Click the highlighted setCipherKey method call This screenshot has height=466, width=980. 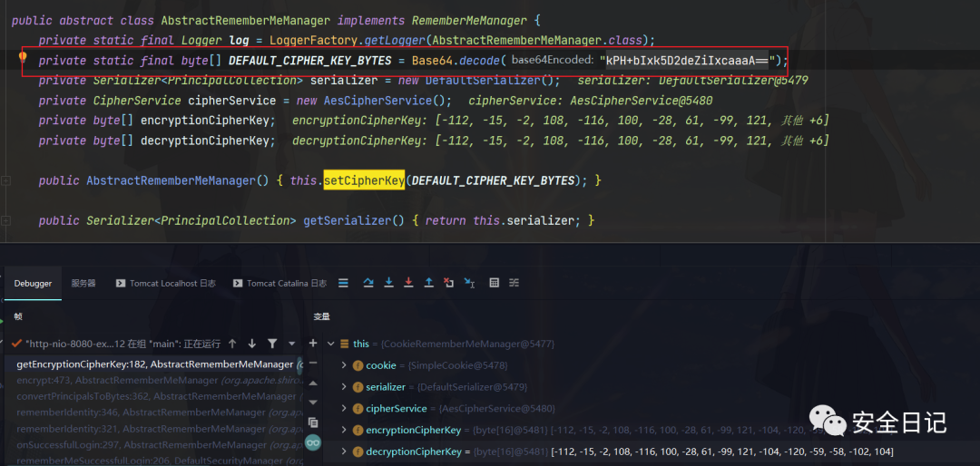pos(364,180)
